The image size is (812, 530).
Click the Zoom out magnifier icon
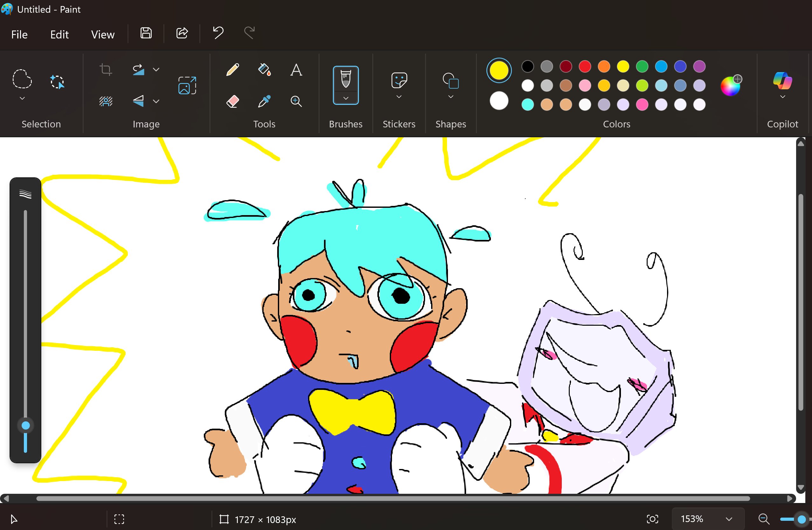click(764, 519)
